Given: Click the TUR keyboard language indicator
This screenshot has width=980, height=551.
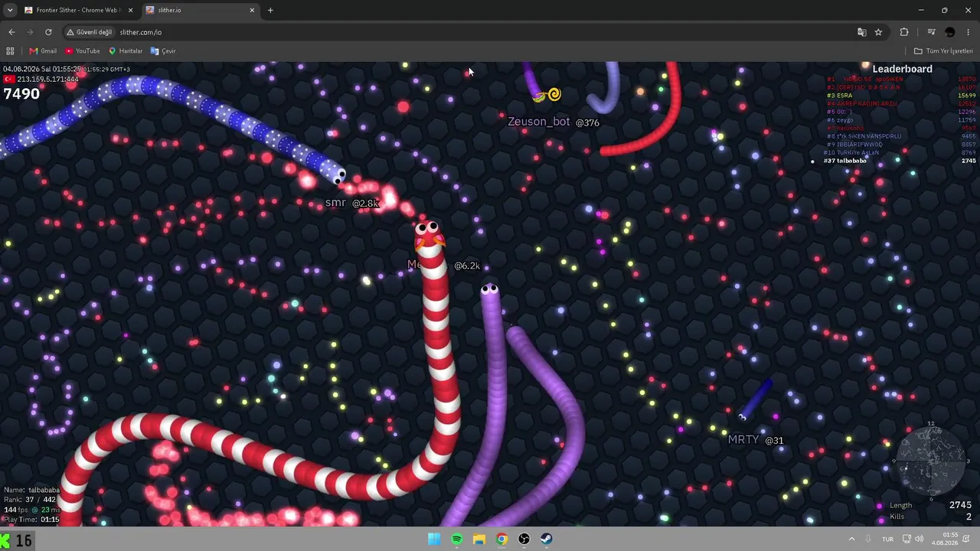Looking at the screenshot, I should tap(888, 539).
